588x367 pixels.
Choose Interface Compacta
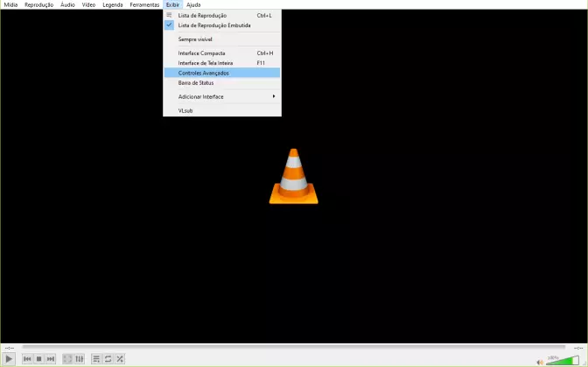coord(222,53)
